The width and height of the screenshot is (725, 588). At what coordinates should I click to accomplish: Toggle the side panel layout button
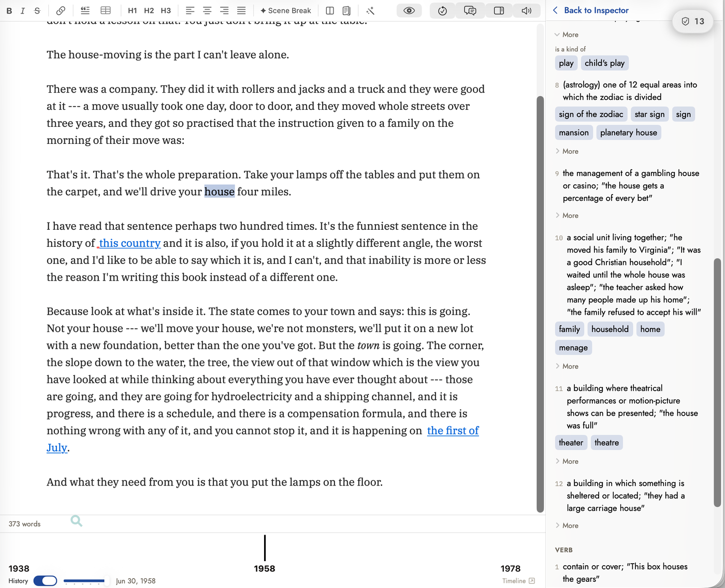tap(499, 10)
